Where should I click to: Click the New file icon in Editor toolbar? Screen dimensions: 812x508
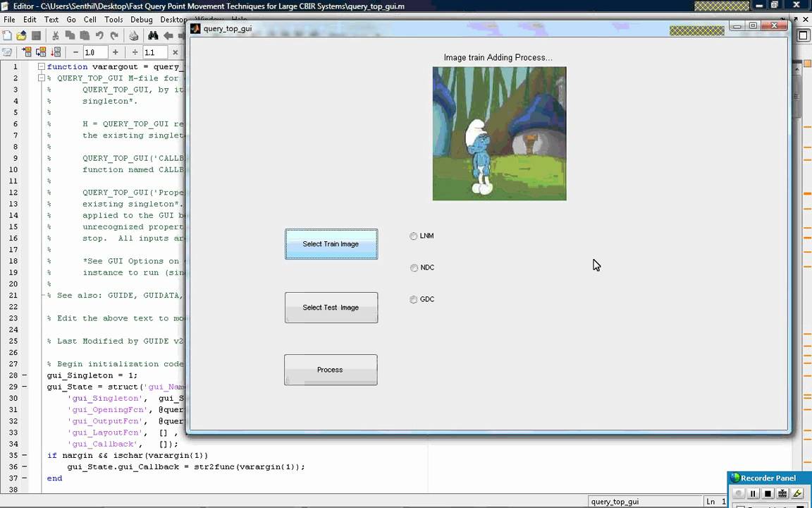point(7,35)
